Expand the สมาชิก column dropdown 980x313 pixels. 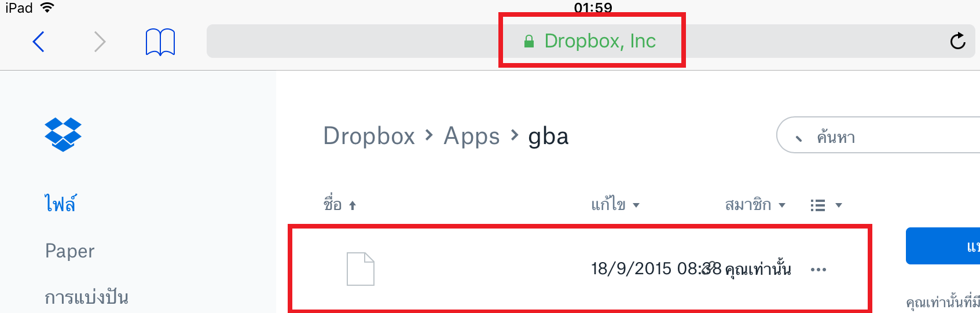tap(755, 205)
